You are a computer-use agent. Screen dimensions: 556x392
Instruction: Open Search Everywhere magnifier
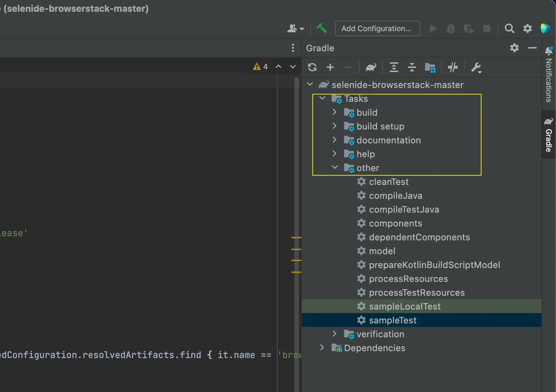point(509,28)
